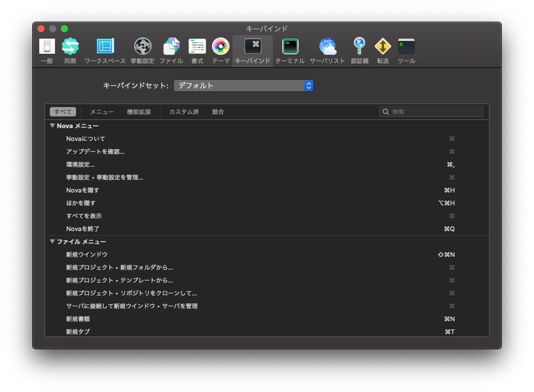Set empty shortcut for アップデートを確認
The height and width of the screenshot is (392, 534).
pos(451,152)
